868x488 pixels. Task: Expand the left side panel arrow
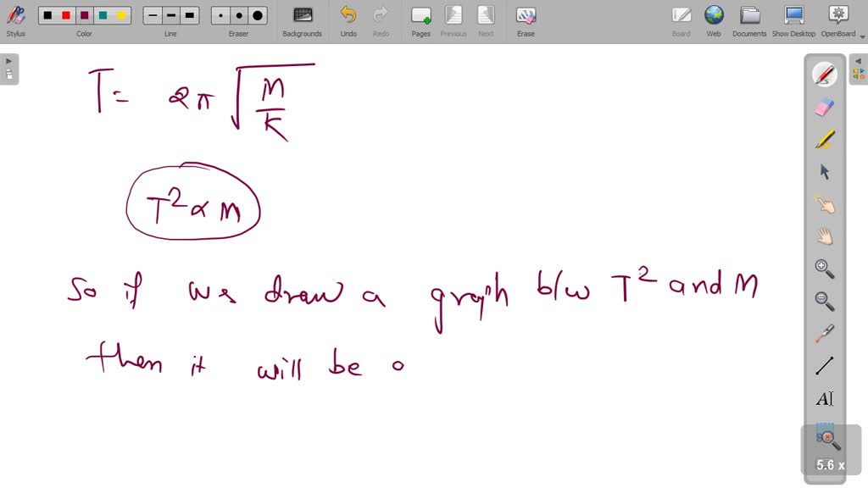point(8,60)
